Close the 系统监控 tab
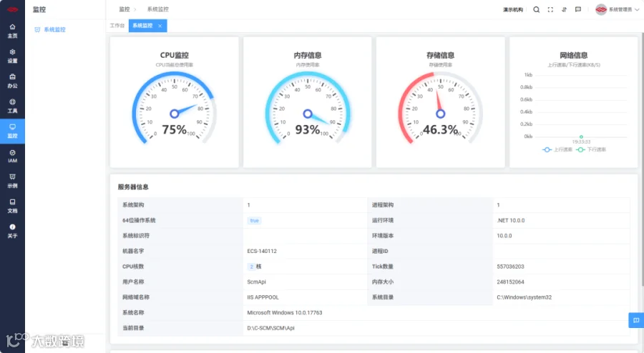The height and width of the screenshot is (353, 644). pyautogui.click(x=160, y=26)
